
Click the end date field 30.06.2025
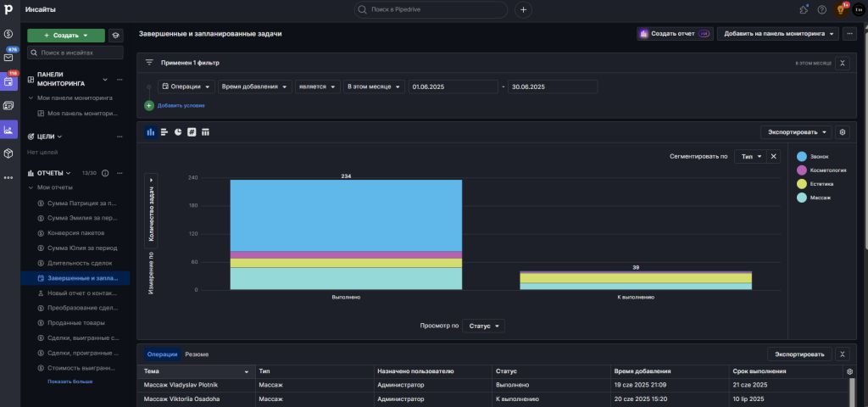tap(552, 86)
